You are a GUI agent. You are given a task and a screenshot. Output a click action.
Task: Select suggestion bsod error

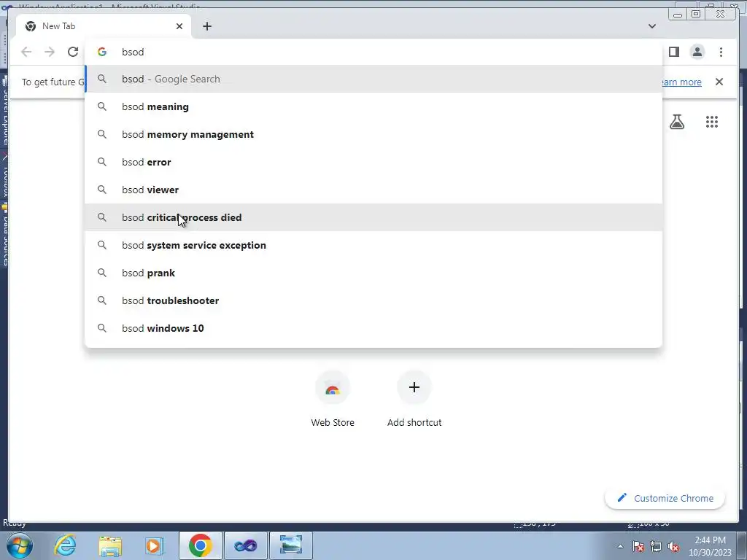(x=373, y=162)
